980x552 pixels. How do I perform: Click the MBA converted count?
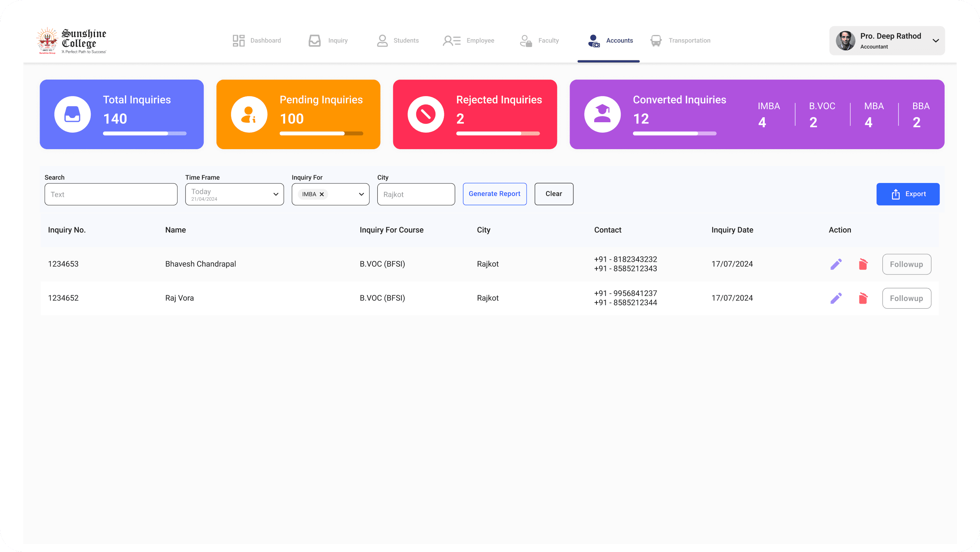(869, 123)
